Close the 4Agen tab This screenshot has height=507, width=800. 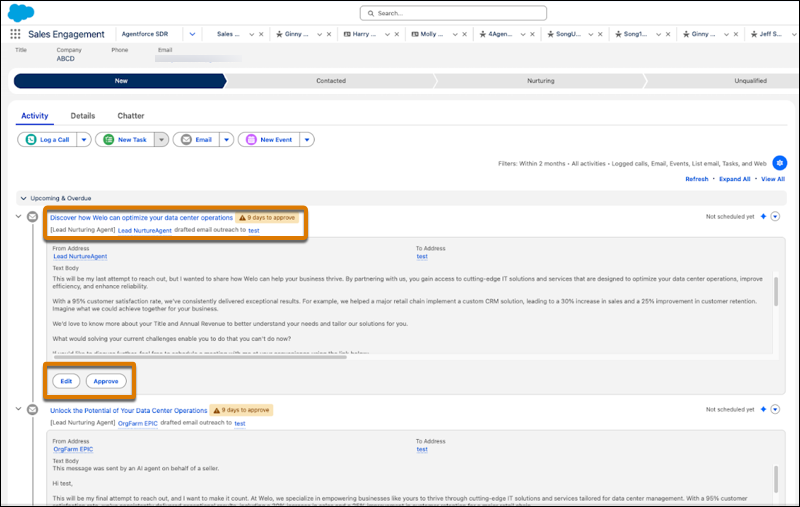point(533,34)
